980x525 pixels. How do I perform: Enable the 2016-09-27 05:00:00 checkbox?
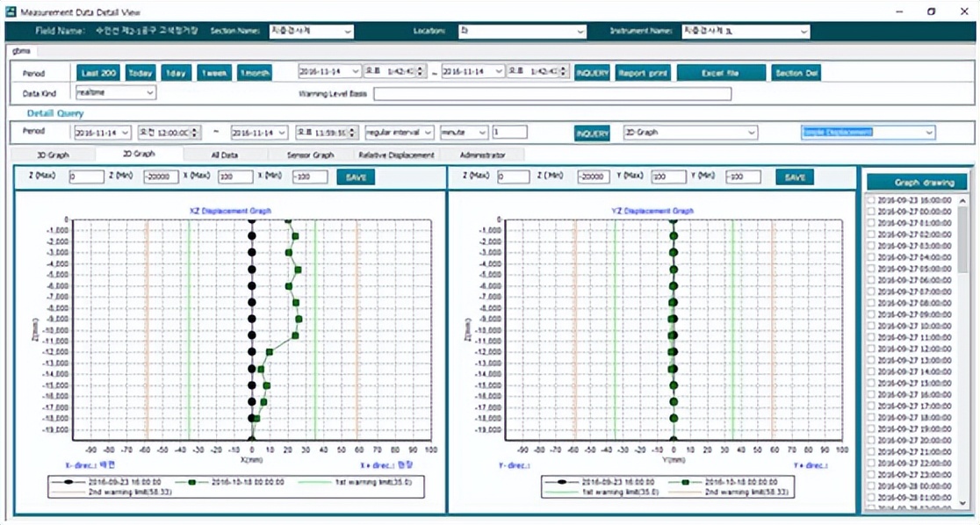click(x=871, y=269)
